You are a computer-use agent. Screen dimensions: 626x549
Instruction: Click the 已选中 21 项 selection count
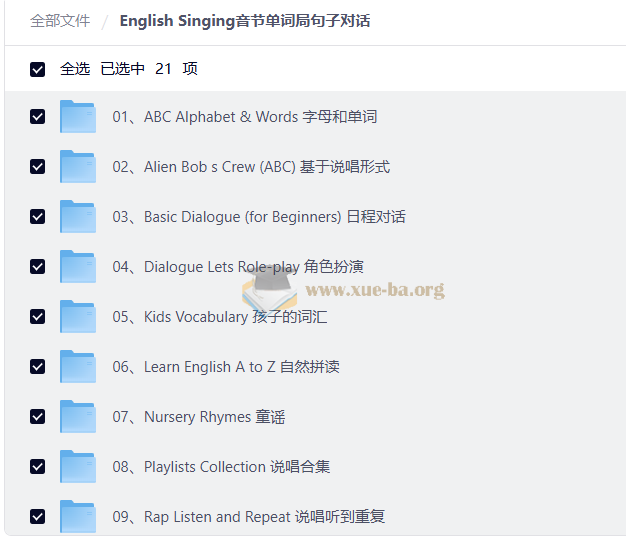[x=149, y=69]
